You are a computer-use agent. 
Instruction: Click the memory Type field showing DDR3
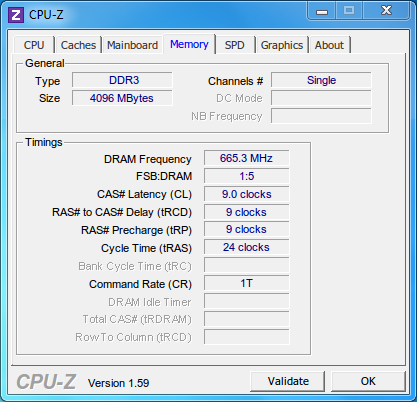click(x=122, y=80)
